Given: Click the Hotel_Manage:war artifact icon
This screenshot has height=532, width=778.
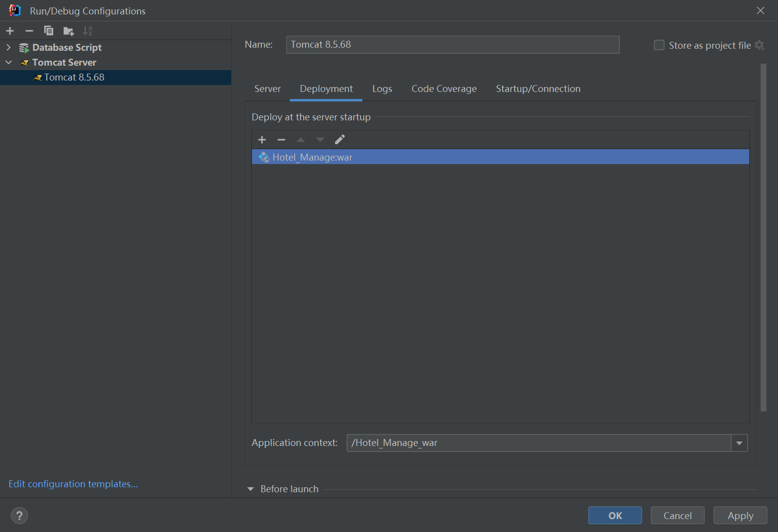Looking at the screenshot, I should 264,157.
